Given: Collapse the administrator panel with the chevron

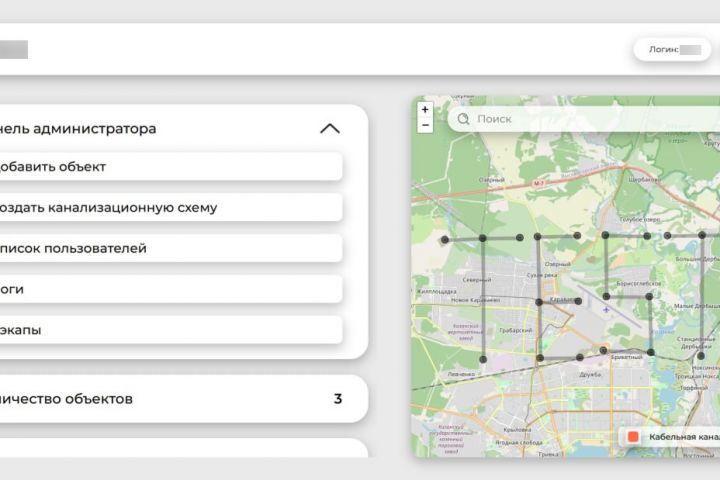Looking at the screenshot, I should (x=330, y=129).
